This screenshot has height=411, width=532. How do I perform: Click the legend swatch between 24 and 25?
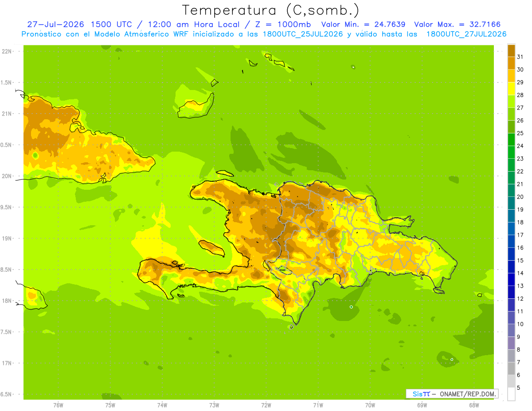[511, 139]
